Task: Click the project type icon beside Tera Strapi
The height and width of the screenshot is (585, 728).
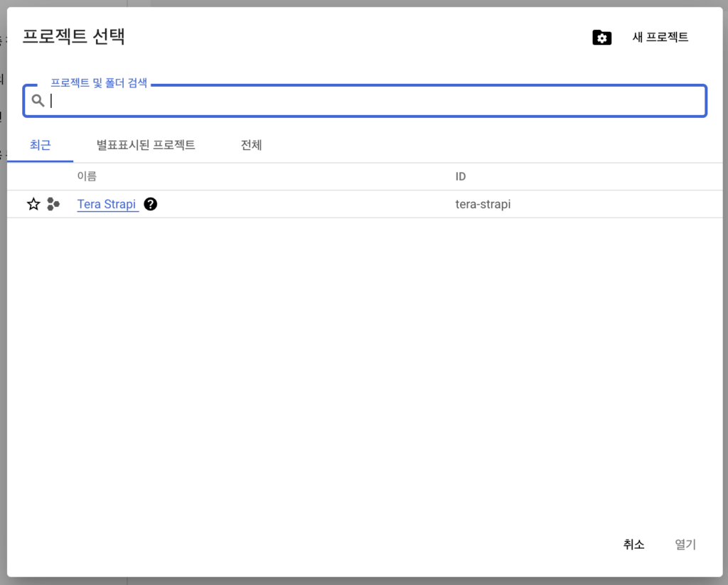Action: 53,205
